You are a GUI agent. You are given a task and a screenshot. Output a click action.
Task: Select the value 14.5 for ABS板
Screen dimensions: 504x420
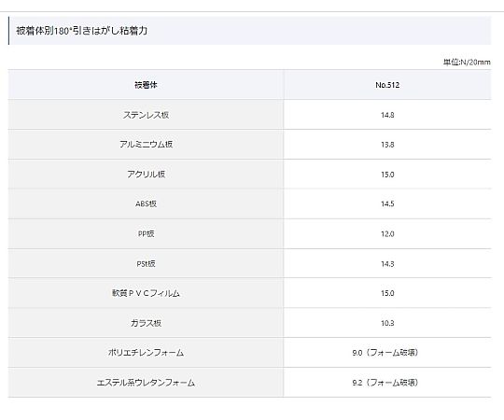click(x=387, y=203)
